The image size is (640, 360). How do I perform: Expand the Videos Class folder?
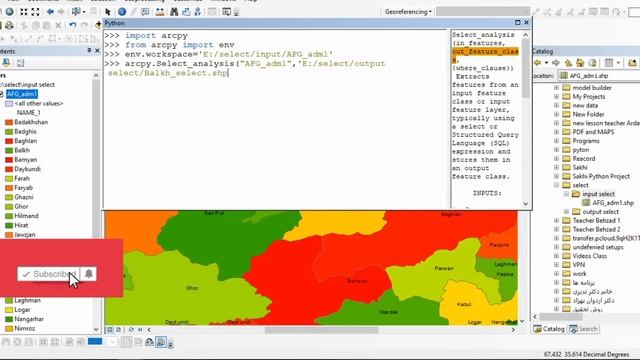click(556, 256)
